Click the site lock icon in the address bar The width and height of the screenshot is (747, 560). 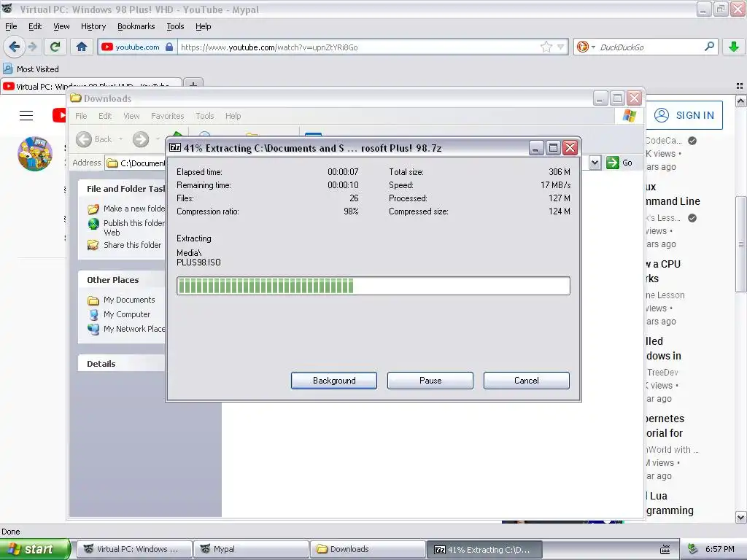pyautogui.click(x=169, y=47)
